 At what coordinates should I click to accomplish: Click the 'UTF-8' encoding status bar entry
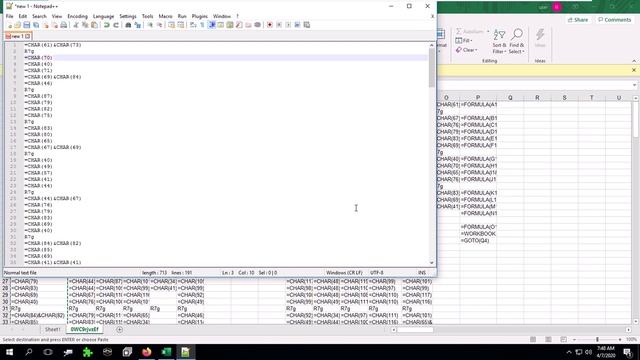376,273
